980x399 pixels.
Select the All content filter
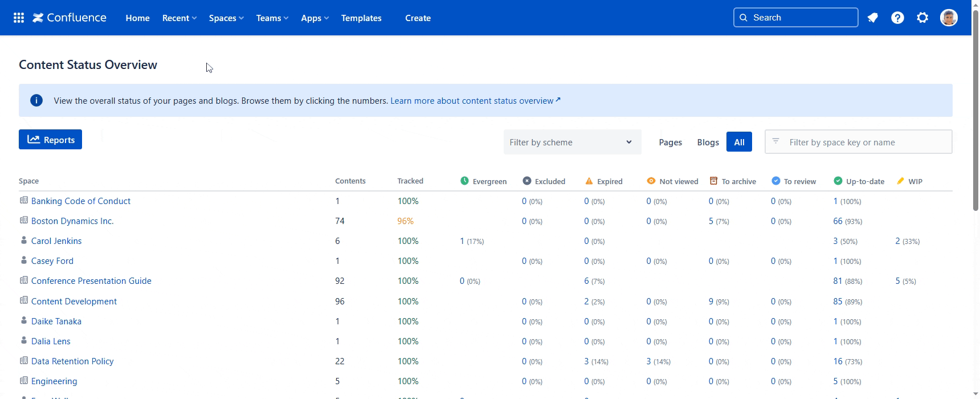coord(739,142)
